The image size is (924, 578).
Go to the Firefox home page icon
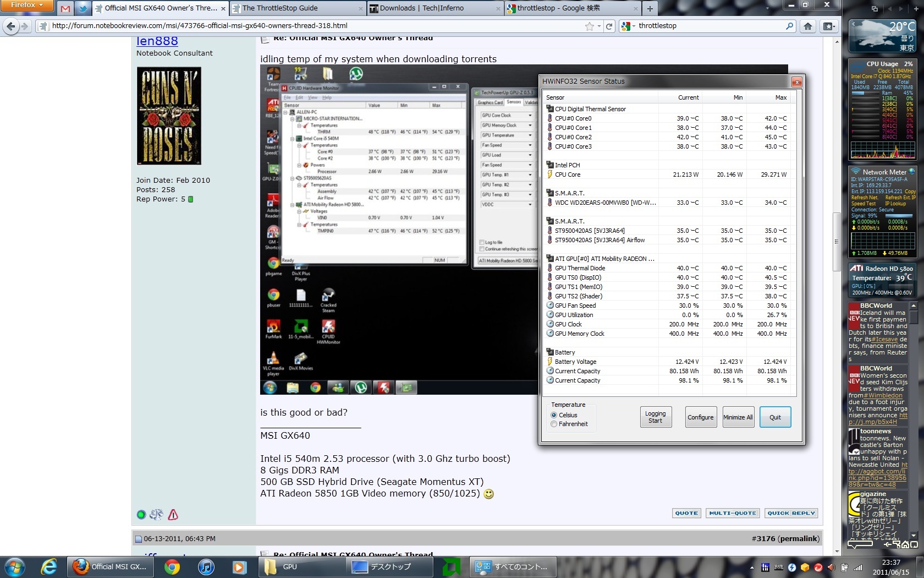click(x=807, y=26)
